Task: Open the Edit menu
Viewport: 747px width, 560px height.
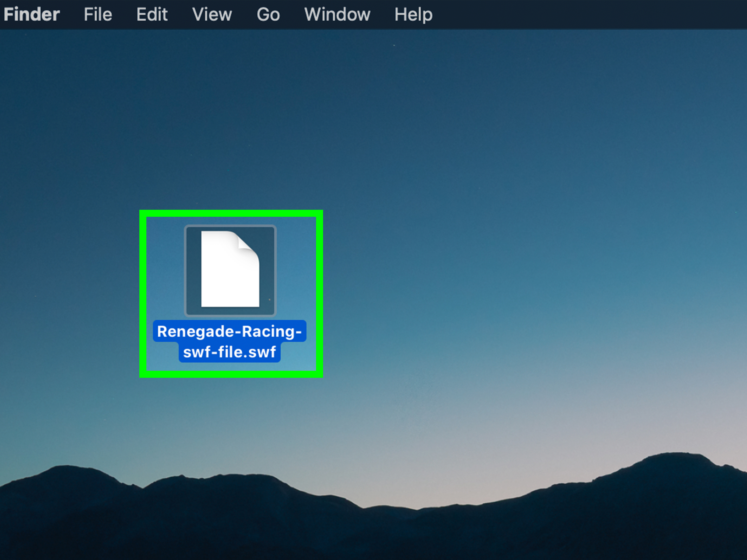Action: pyautogui.click(x=152, y=14)
